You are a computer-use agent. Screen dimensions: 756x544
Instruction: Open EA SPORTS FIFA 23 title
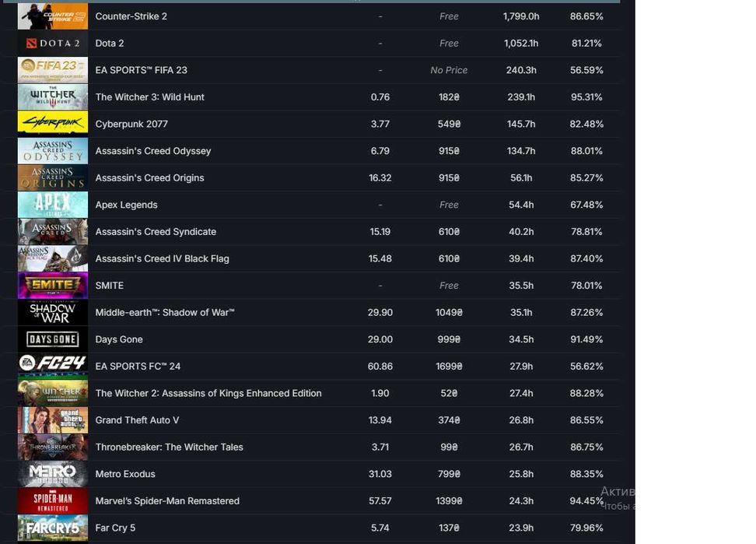[142, 70]
